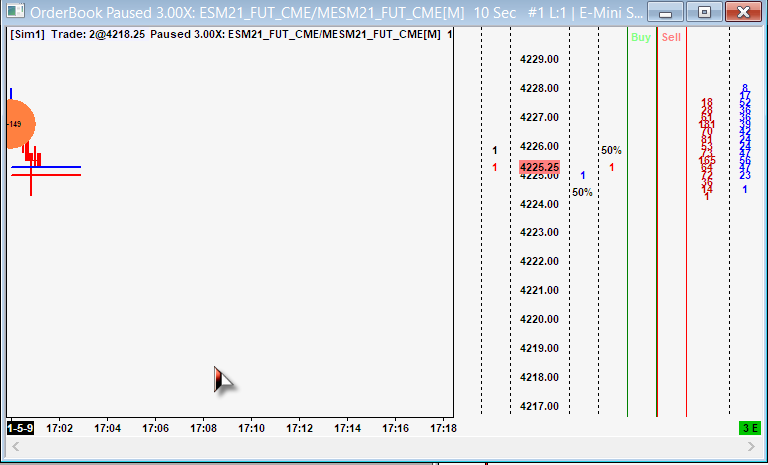Click price level 4229.00
Image resolution: width=768 pixels, height=465 pixels.
click(539, 59)
